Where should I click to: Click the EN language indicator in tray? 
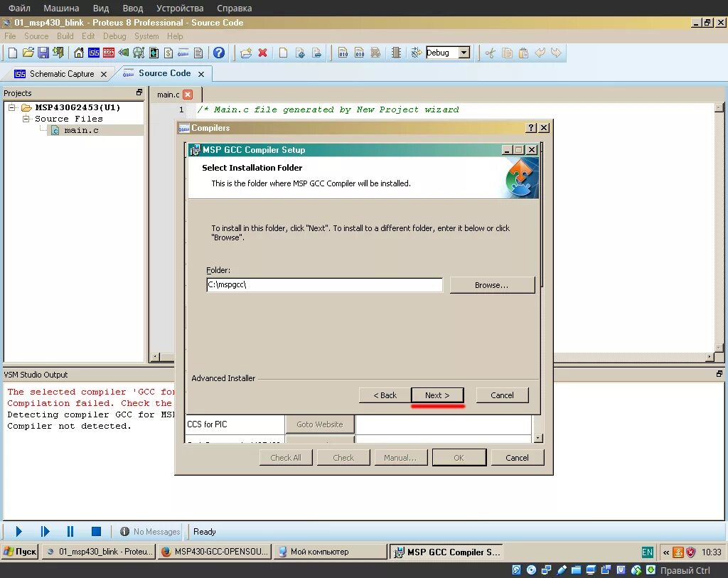(x=647, y=552)
